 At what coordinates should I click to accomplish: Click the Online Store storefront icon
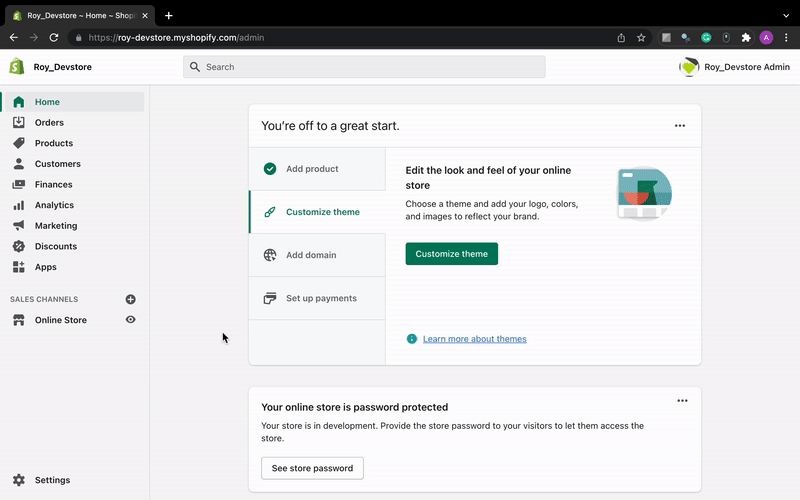pos(19,320)
